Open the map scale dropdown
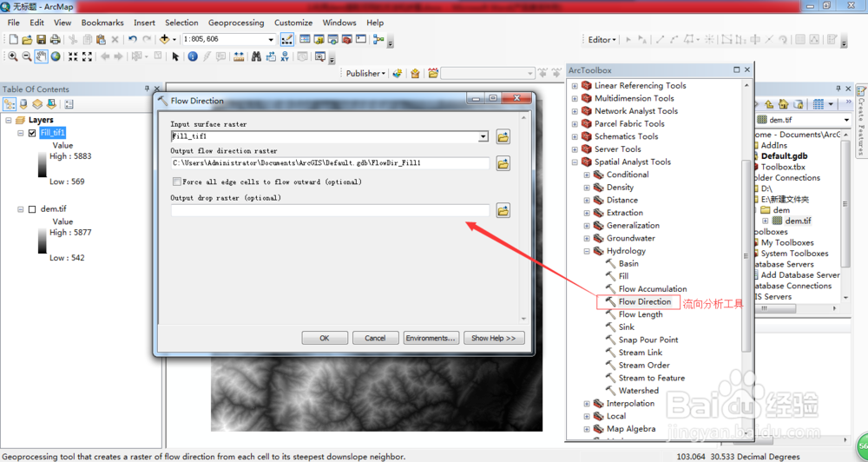This screenshot has width=868, height=462. click(271, 40)
